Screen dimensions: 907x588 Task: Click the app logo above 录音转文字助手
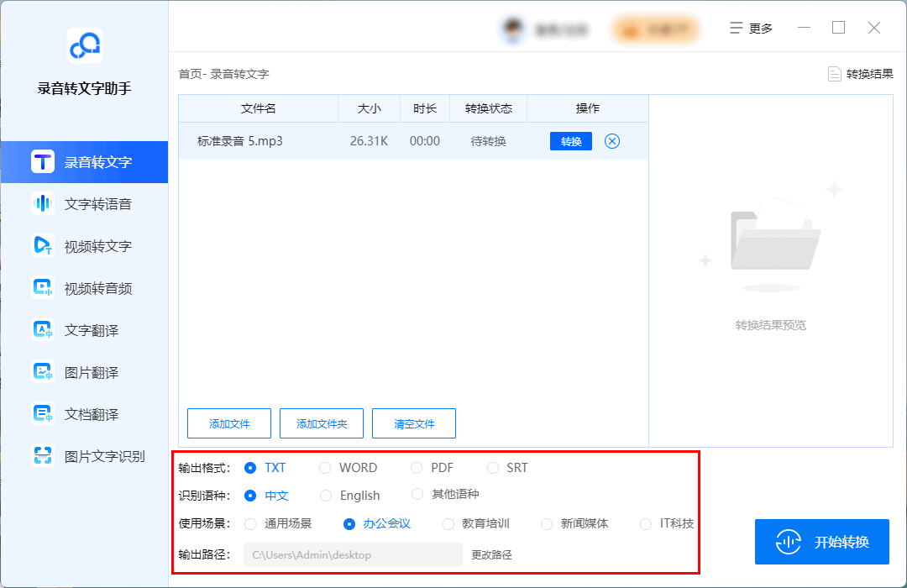point(85,45)
